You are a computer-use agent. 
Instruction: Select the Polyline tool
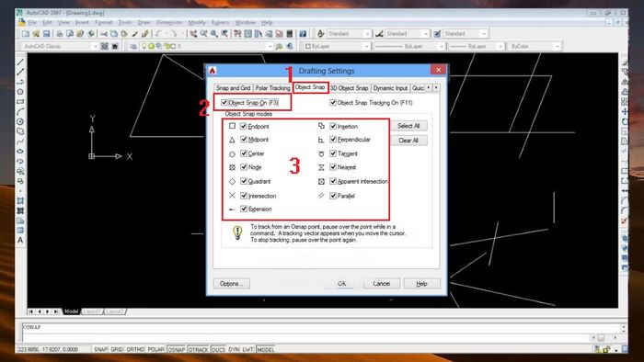pos(20,82)
